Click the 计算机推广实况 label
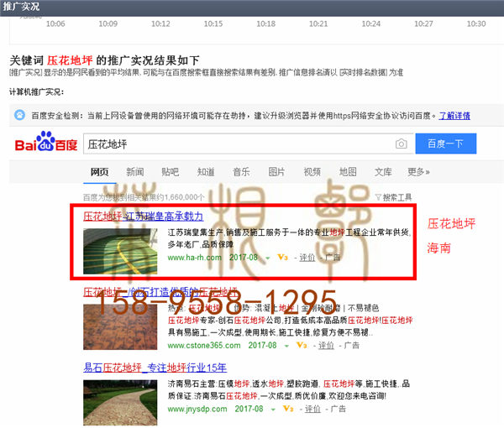The width and height of the screenshot is (504, 428). 36,92
